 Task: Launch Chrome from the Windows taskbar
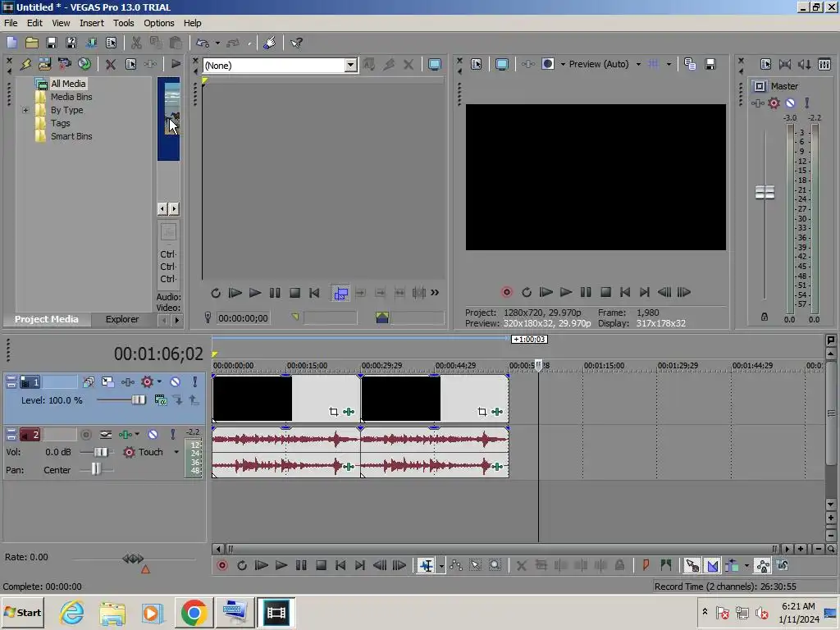click(194, 612)
